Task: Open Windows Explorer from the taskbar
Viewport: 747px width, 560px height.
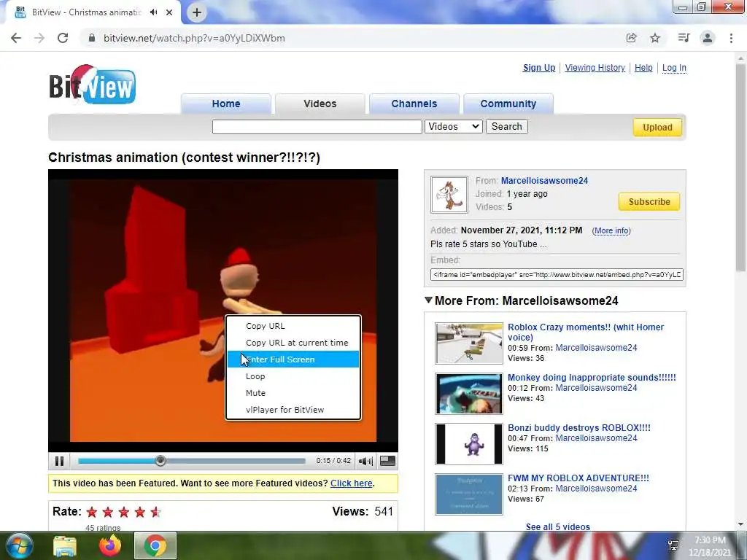Action: coord(65,546)
